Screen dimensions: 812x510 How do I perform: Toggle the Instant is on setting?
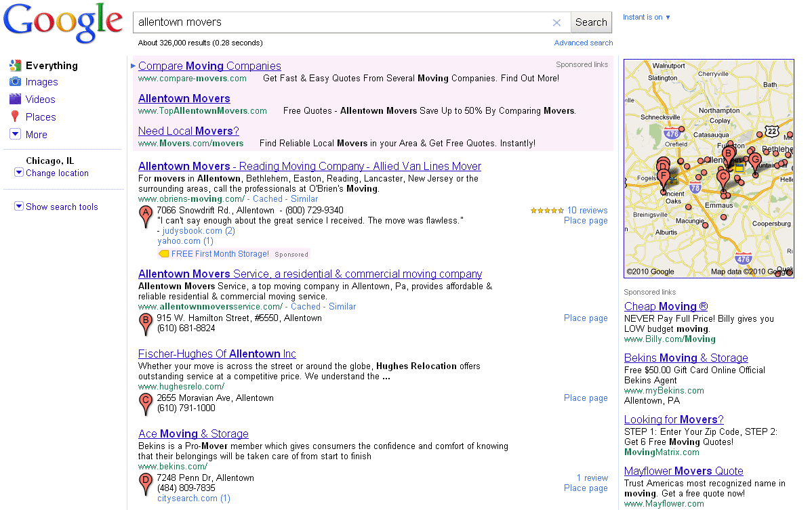pos(646,18)
